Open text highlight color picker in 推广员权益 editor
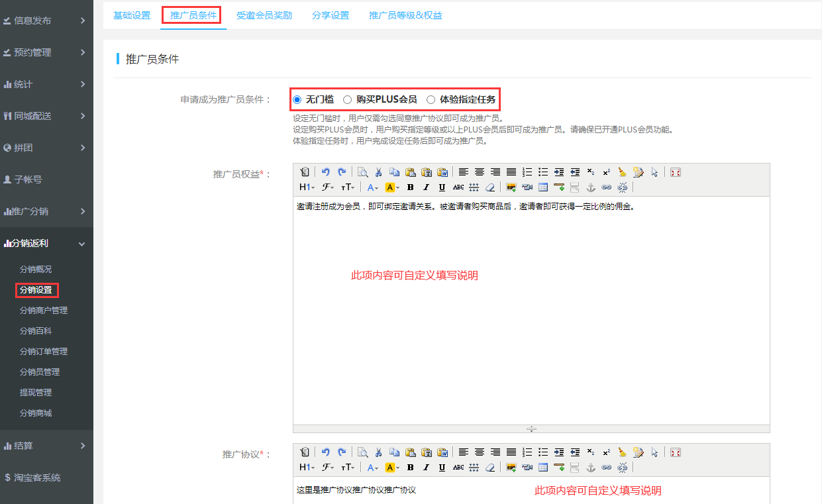Screen dimensions: 822x504 pyautogui.click(x=392, y=187)
